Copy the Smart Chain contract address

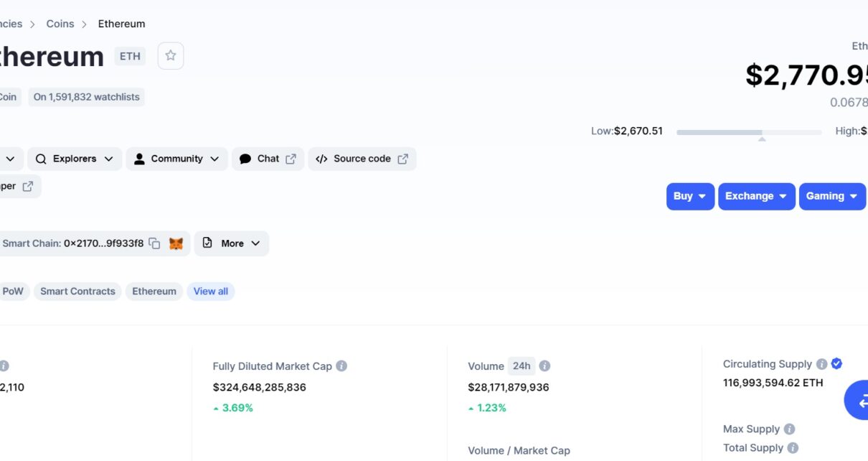pos(154,243)
